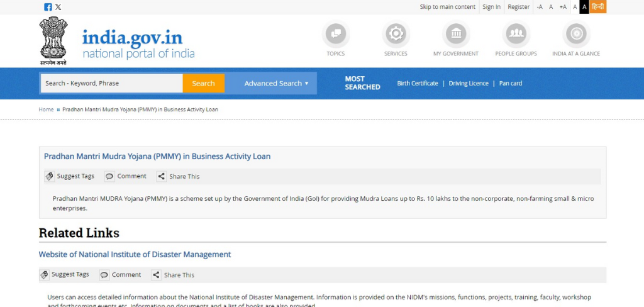
Task: Click the PEOPLE GROUPS menu label
Action: click(516, 54)
